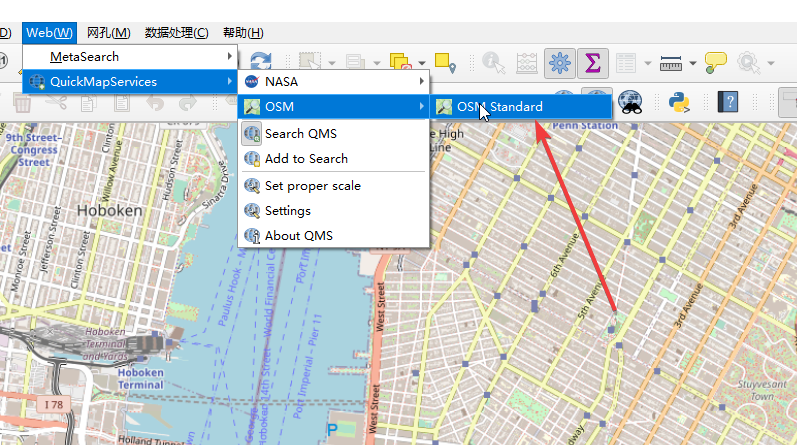The image size is (797, 445).
Task: Click Hoboken label on map
Action: click(x=109, y=211)
